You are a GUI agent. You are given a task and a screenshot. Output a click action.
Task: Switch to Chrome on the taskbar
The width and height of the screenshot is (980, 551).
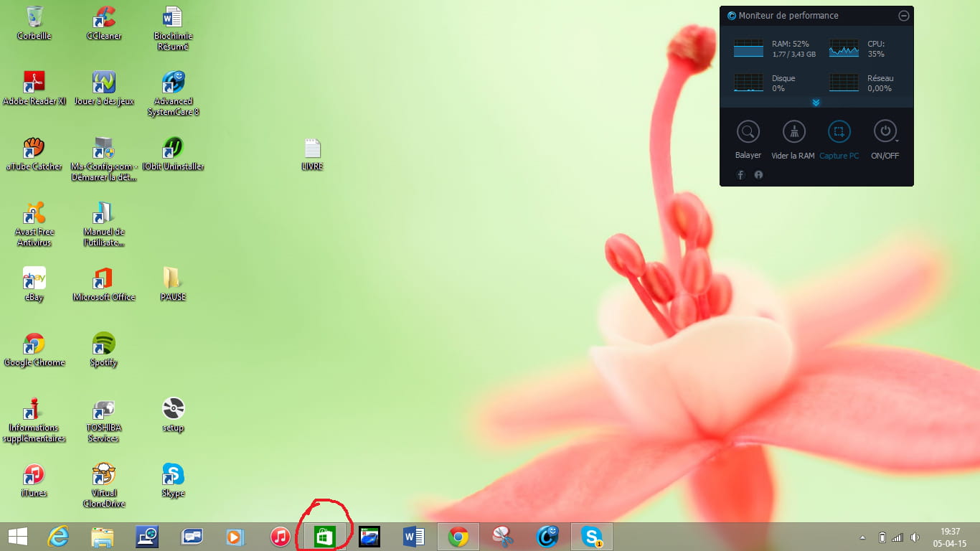pos(458,537)
